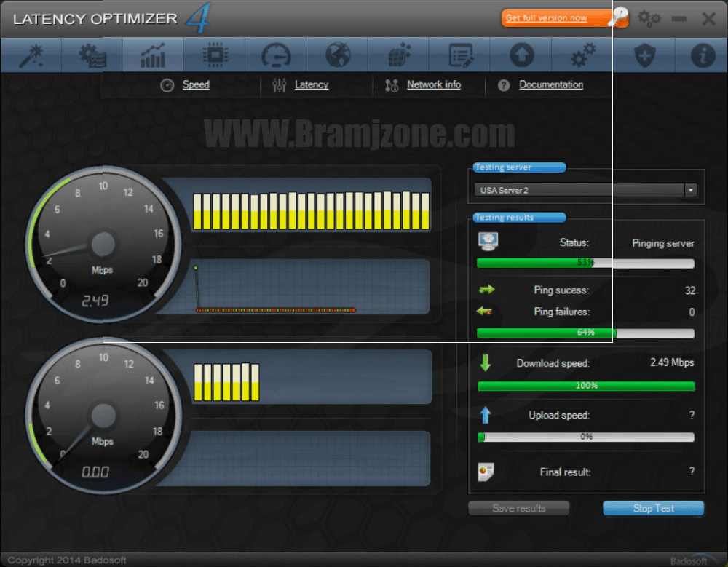Open the globe network tool
Screen dimensions: 728x567
(x=338, y=55)
